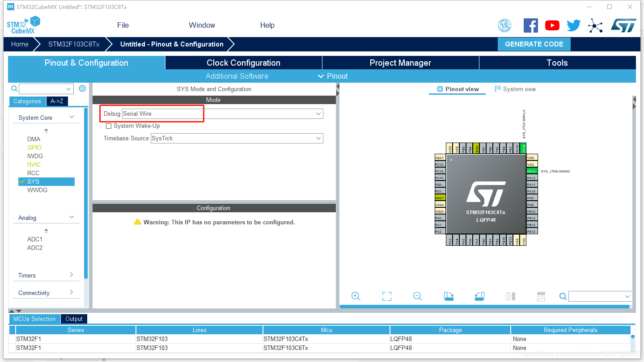This screenshot has width=644, height=362.
Task: Select the pinout zoom out tool
Action: pos(418,296)
